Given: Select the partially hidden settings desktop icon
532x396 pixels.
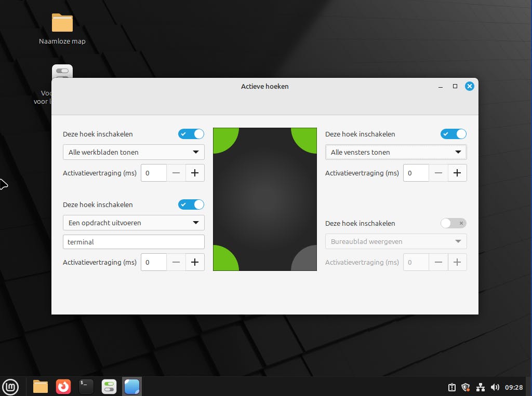Looking at the screenshot, I should tap(62, 71).
